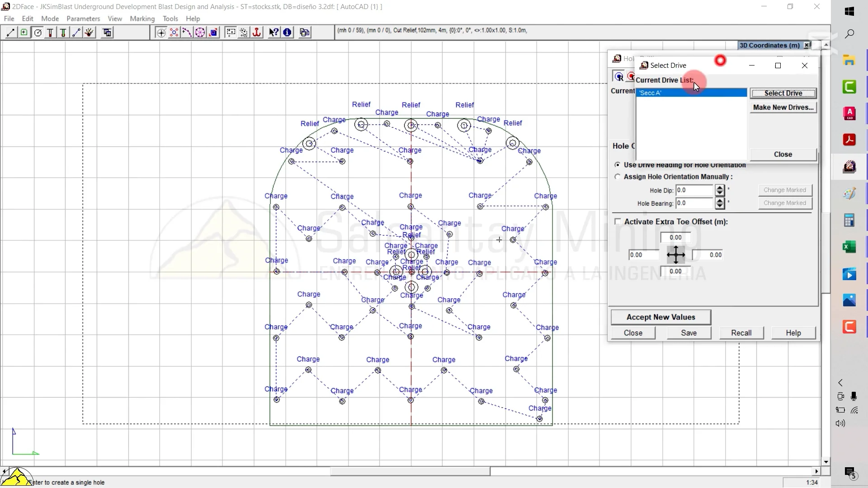The width and height of the screenshot is (868, 488).
Task: Select the rectangular marking selection tool
Action: pyautogui.click(x=231, y=32)
